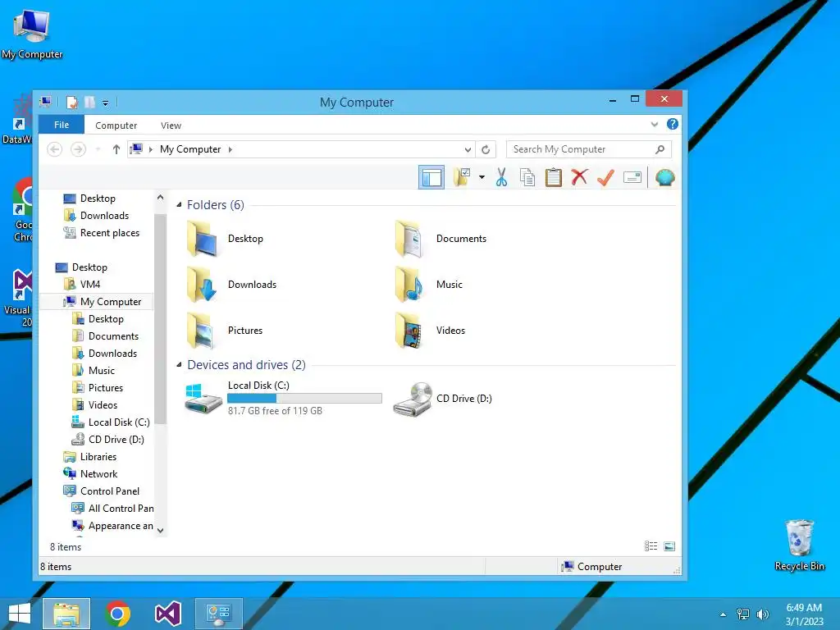This screenshot has width=840, height=630.
Task: Go up one level with Up arrow
Action: (x=116, y=149)
